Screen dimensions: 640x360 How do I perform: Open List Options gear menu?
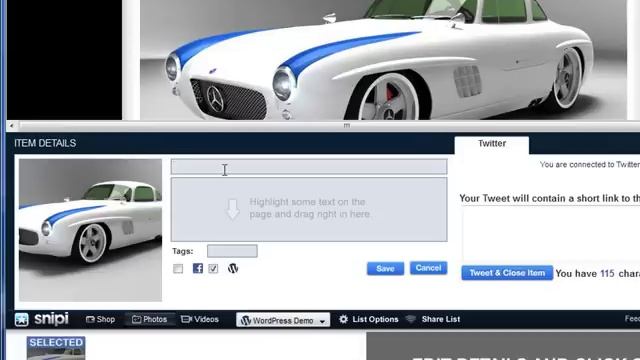click(x=369, y=319)
